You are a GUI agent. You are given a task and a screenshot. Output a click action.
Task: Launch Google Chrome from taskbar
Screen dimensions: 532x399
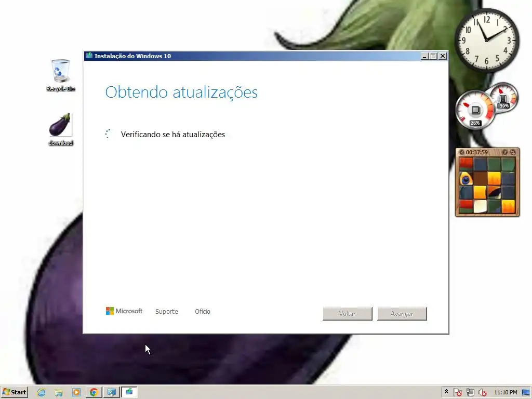point(94,392)
